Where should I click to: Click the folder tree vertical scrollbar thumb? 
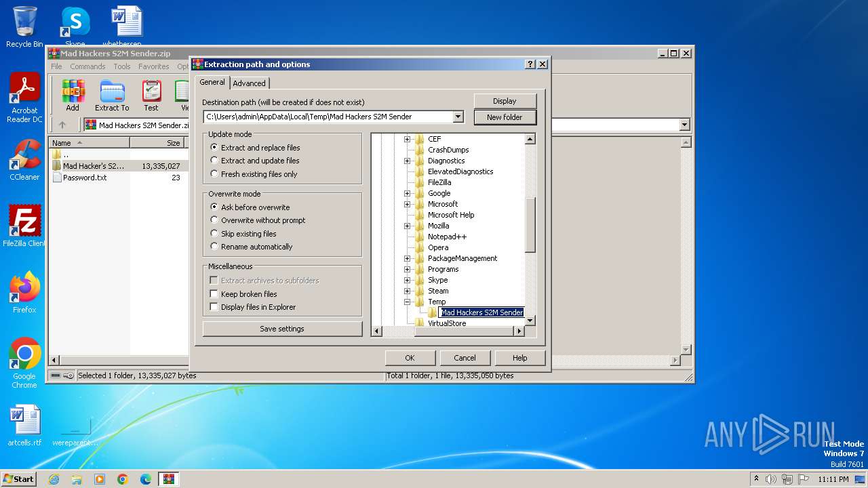point(530,225)
